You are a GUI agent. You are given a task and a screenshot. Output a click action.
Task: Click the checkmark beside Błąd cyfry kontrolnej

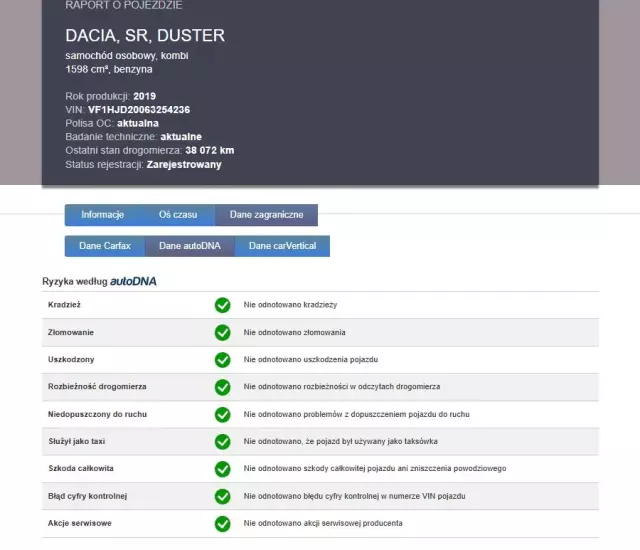coord(222,496)
